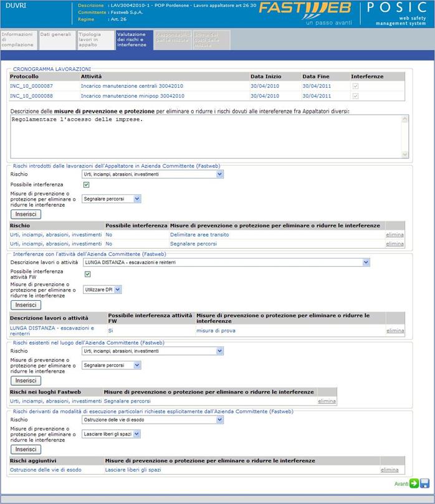Image resolution: width=435 pixels, height=504 pixels.
Task: Switch to Responsabili per le misure tab
Action: point(173,40)
